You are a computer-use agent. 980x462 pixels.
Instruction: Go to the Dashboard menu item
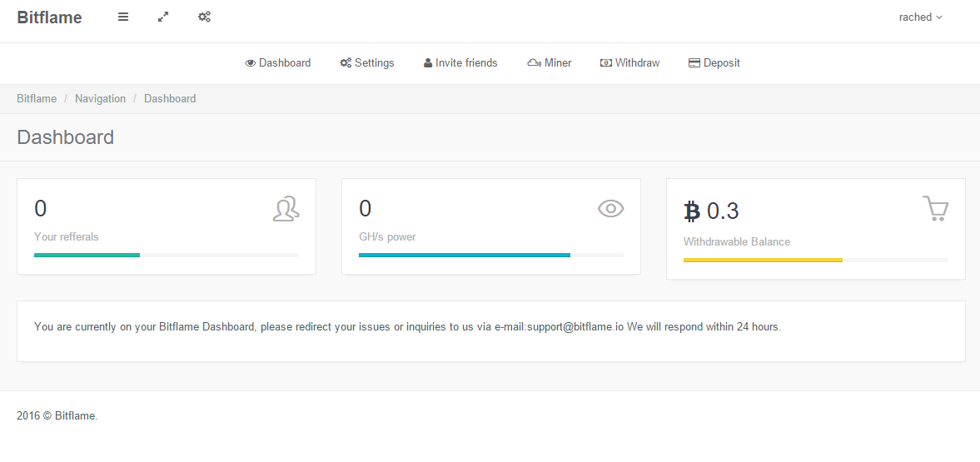[x=277, y=63]
